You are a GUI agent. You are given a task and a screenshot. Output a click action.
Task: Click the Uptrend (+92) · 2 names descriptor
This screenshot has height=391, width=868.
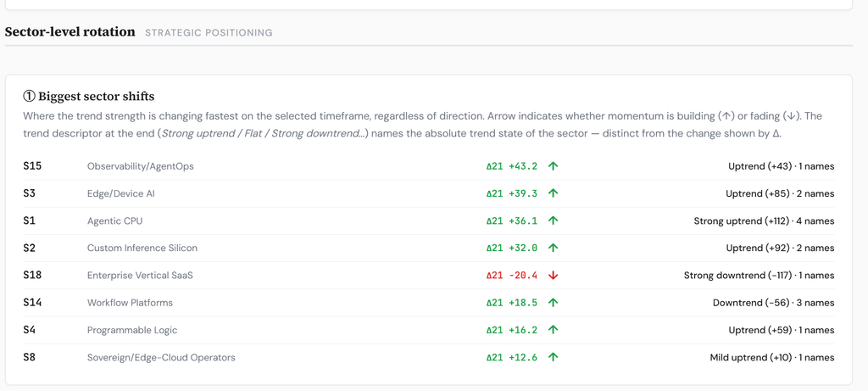point(781,249)
